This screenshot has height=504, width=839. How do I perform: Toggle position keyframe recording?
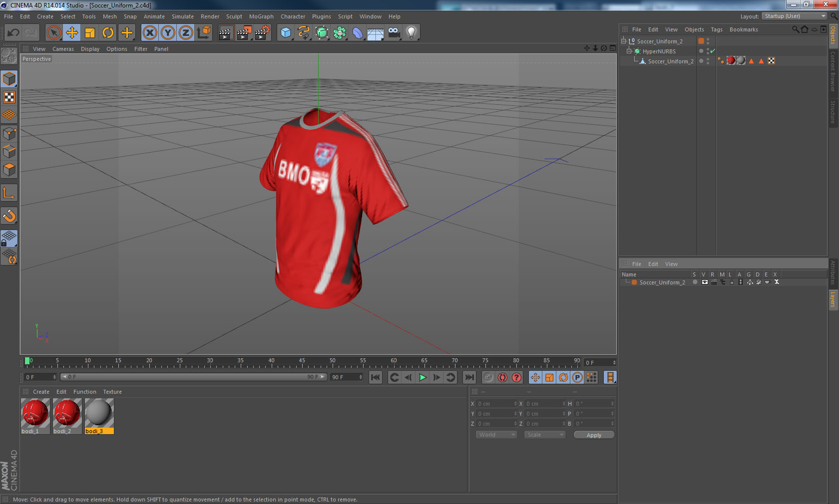tap(535, 377)
